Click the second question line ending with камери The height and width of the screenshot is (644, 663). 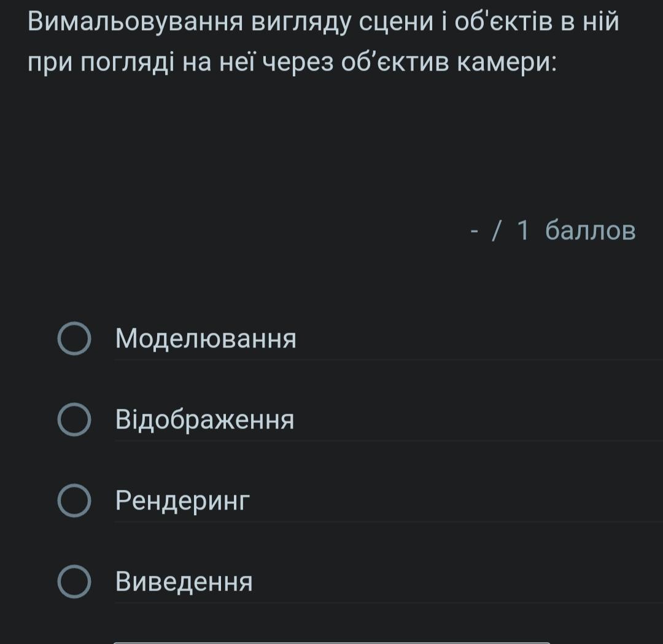coord(293,63)
